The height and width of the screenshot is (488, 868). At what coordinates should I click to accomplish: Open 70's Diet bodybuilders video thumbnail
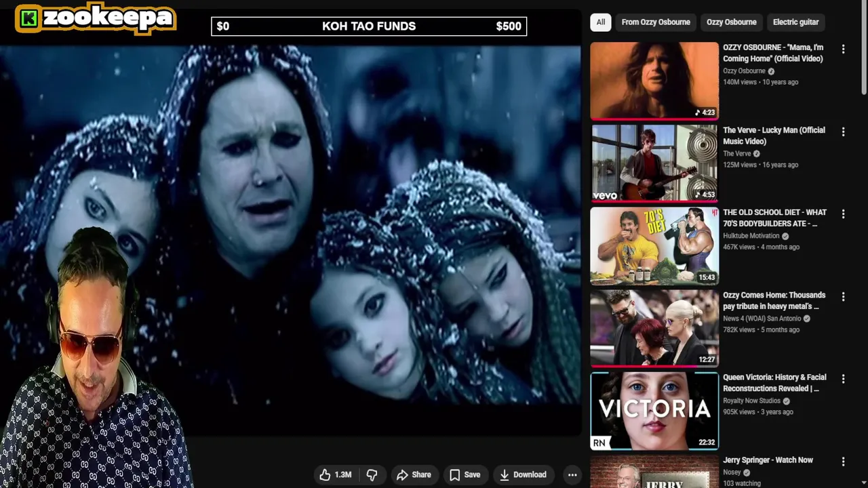[x=654, y=245]
